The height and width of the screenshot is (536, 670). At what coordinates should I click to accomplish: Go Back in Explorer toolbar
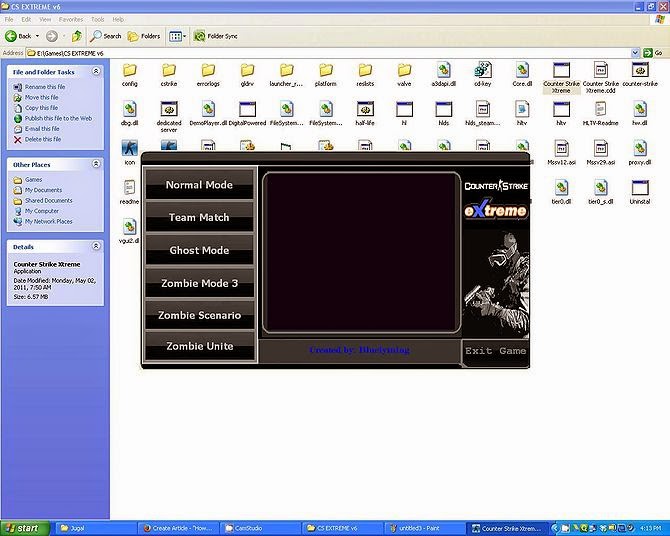(x=18, y=36)
